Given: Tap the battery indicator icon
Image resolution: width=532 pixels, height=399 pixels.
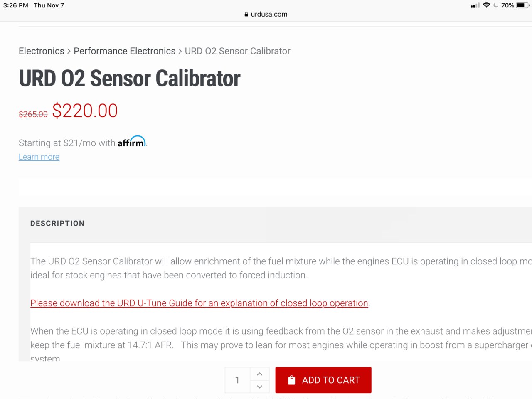Looking at the screenshot, I should (522, 5).
